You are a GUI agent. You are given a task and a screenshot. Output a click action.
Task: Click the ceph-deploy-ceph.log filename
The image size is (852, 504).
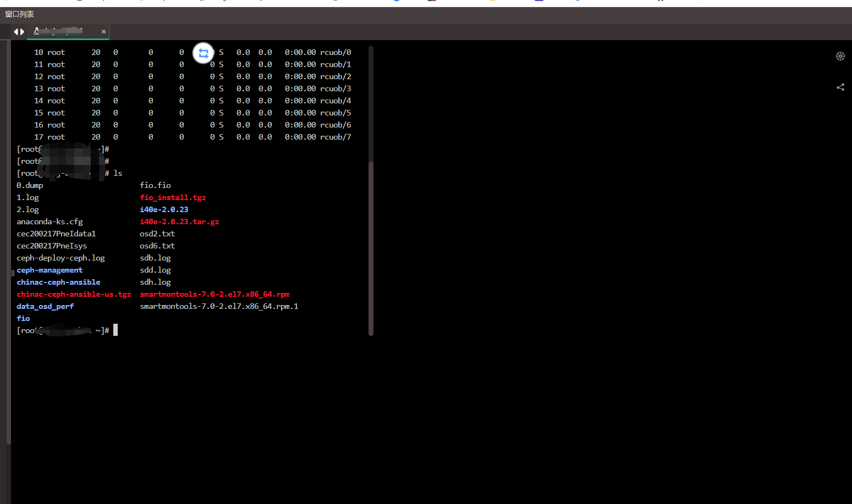click(x=61, y=258)
